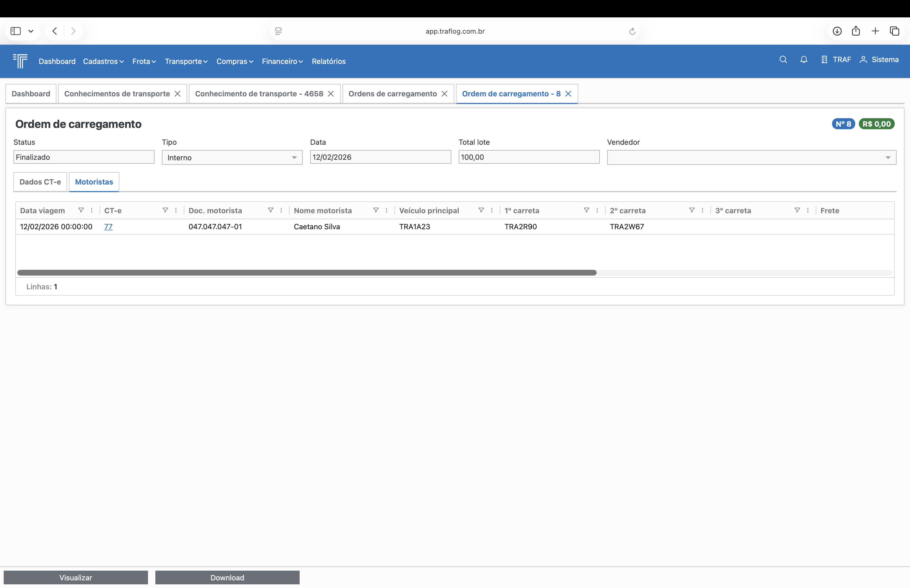
Task: Open the notifications bell icon
Action: 803,59
